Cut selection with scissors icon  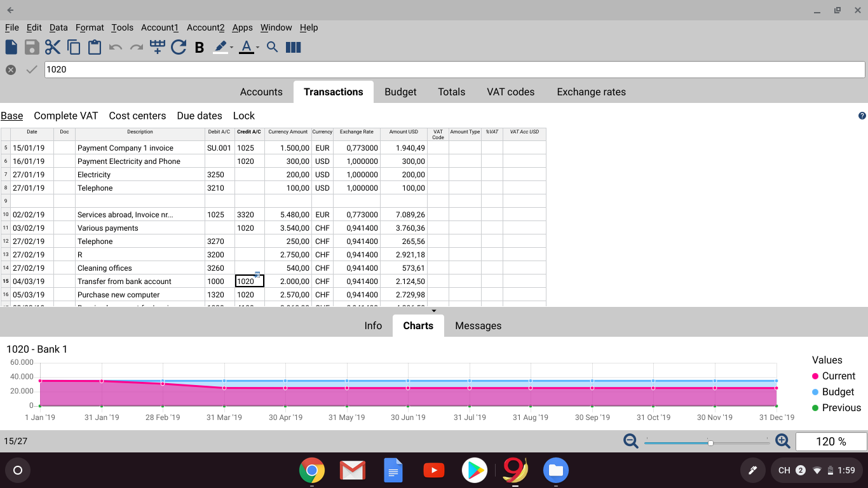(x=53, y=47)
